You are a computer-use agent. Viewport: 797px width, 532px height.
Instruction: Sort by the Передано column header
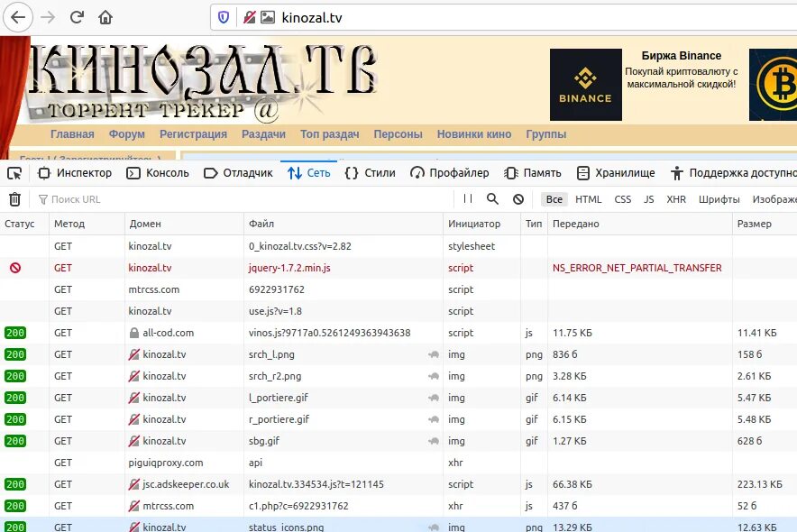point(639,224)
